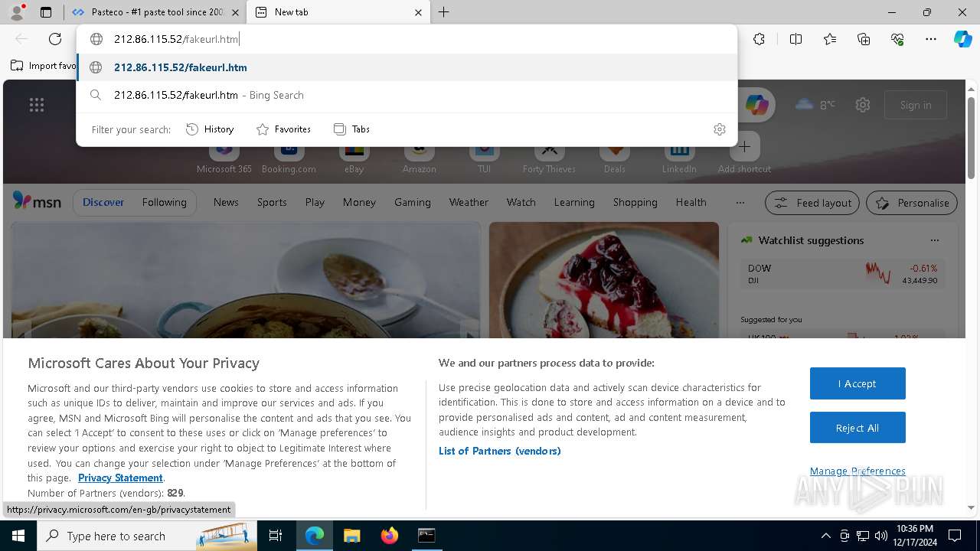This screenshot has height=551, width=980.
Task: Click Reject All cookie button
Action: tap(857, 428)
